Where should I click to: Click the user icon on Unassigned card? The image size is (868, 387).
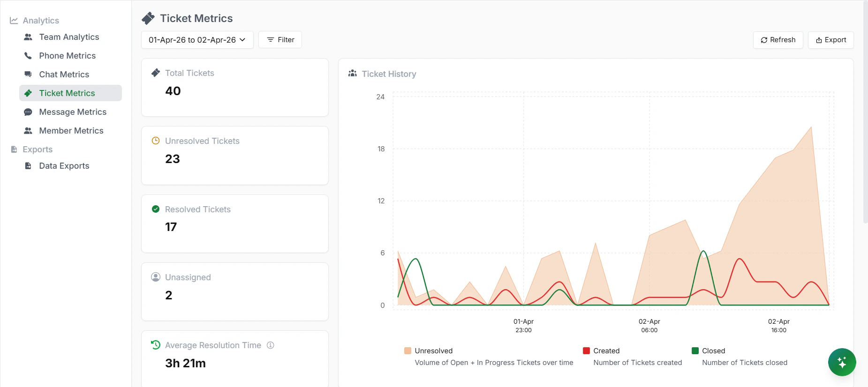click(156, 277)
